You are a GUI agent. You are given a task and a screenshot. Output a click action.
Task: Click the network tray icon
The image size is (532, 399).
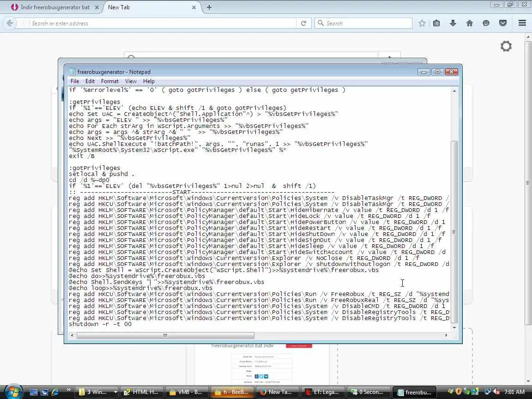(x=487, y=392)
